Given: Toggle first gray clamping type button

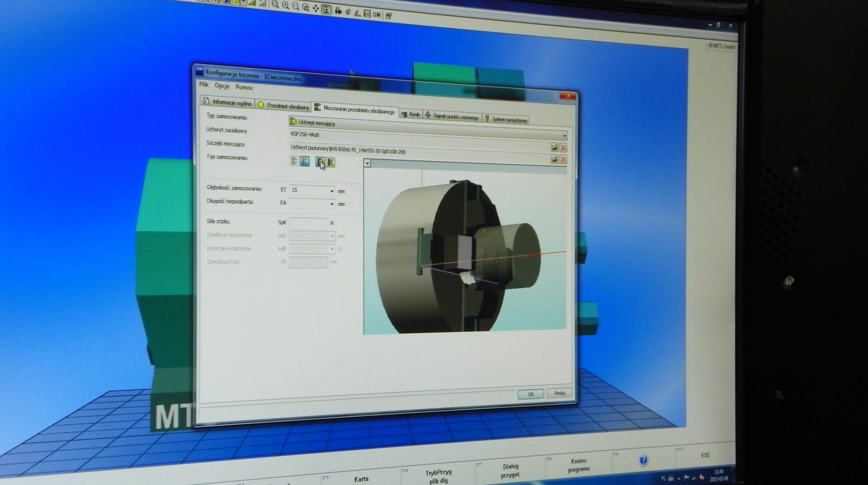Looking at the screenshot, I should 294,161.
